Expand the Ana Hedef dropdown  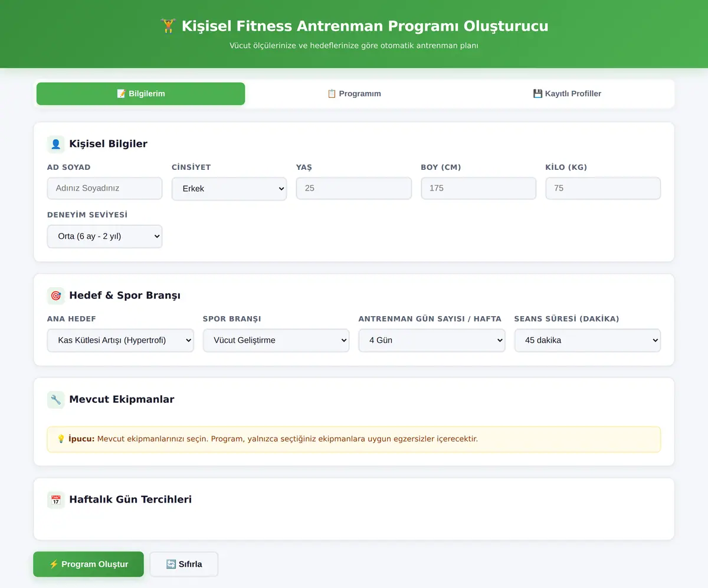pos(120,340)
